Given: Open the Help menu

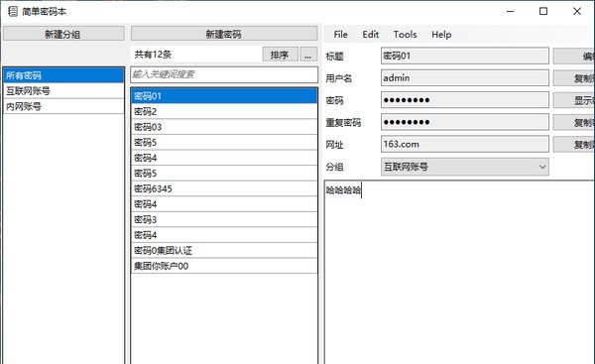Looking at the screenshot, I should coord(441,35).
